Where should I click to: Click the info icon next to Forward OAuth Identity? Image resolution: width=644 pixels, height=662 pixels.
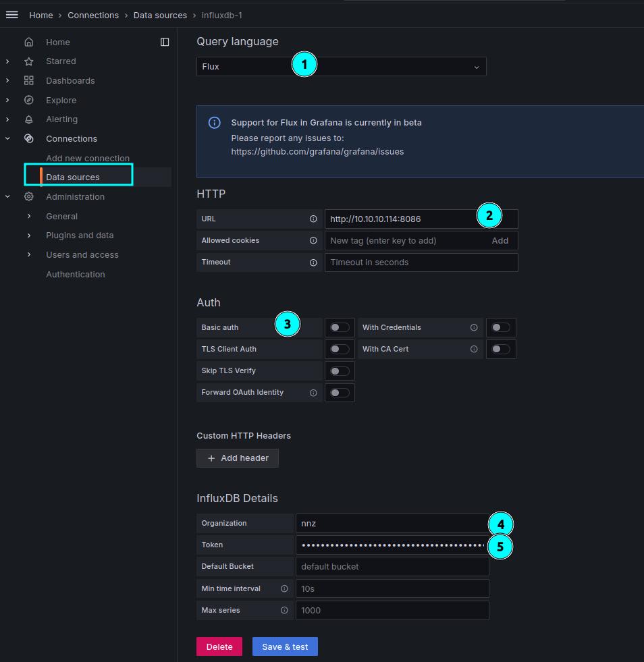coord(315,392)
